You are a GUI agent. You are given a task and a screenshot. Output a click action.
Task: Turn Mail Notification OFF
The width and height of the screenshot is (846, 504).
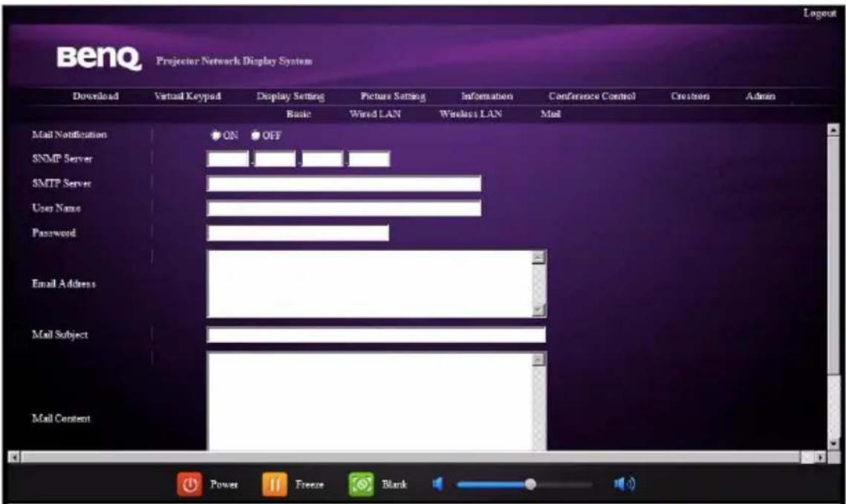click(x=256, y=135)
